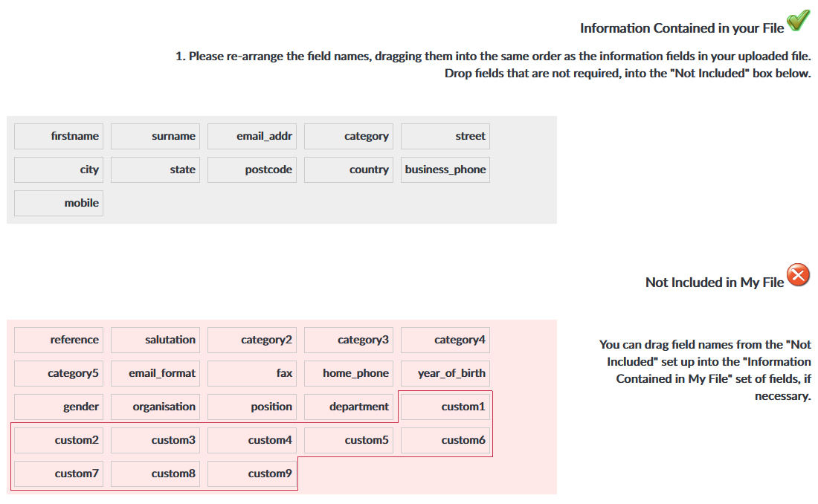Click the red X icon

798,277
